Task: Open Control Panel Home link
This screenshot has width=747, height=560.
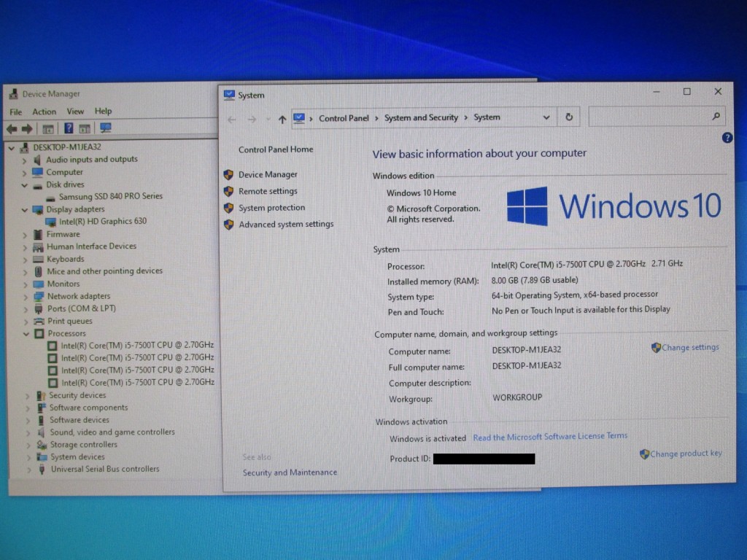Action: pyautogui.click(x=276, y=149)
